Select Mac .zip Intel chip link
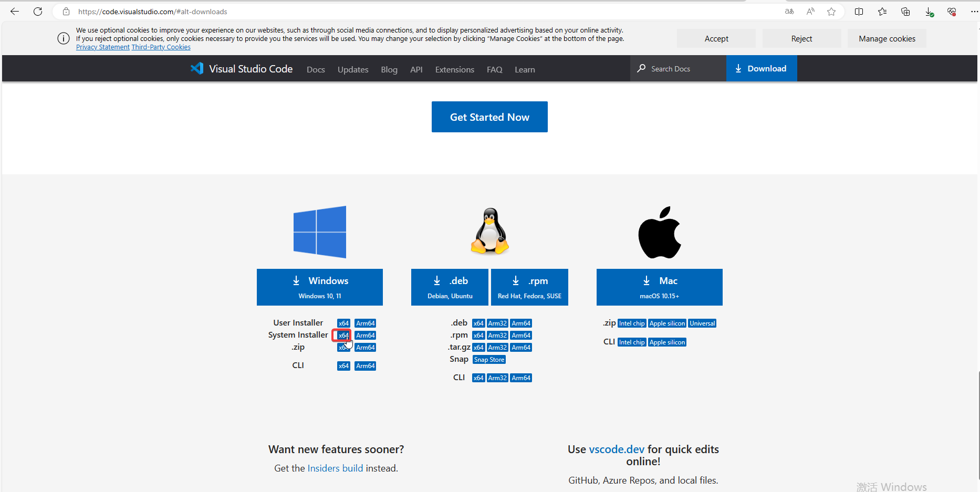 [x=632, y=323]
